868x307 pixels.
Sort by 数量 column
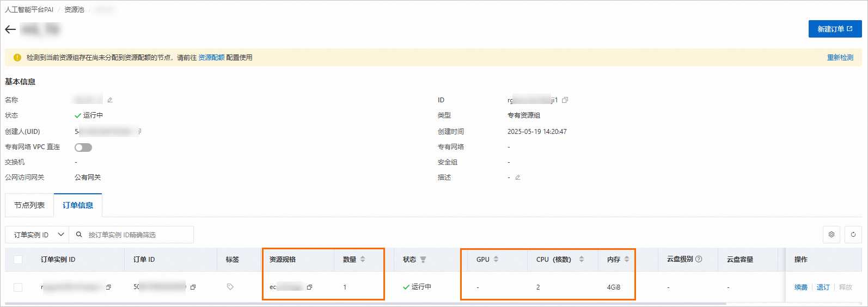tap(363, 260)
